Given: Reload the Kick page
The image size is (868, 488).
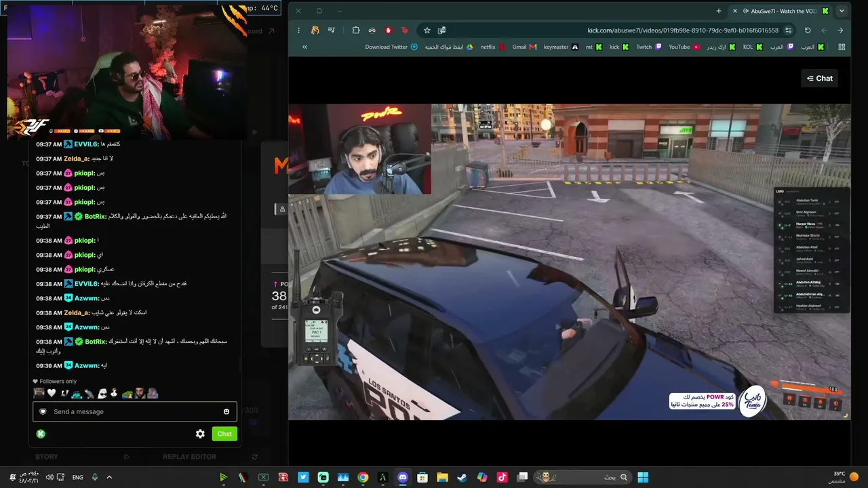Looking at the screenshot, I should [808, 30].
